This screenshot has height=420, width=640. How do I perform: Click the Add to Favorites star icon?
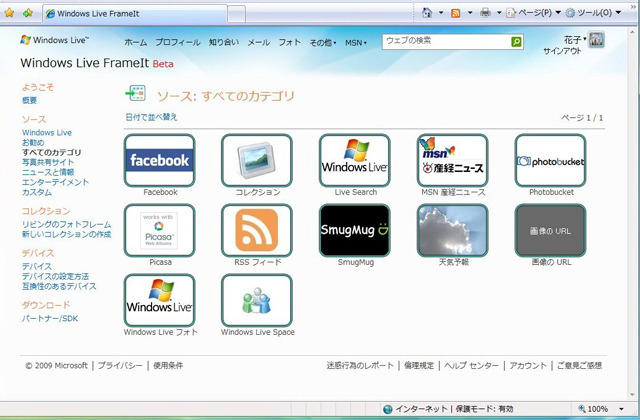pos(28,13)
